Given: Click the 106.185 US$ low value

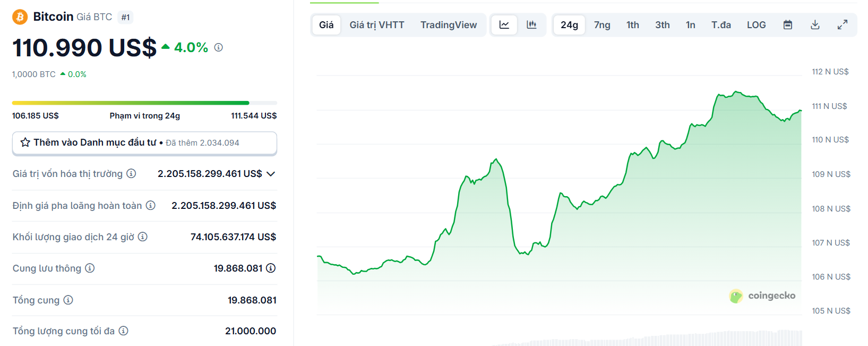Looking at the screenshot, I should coord(36,115).
